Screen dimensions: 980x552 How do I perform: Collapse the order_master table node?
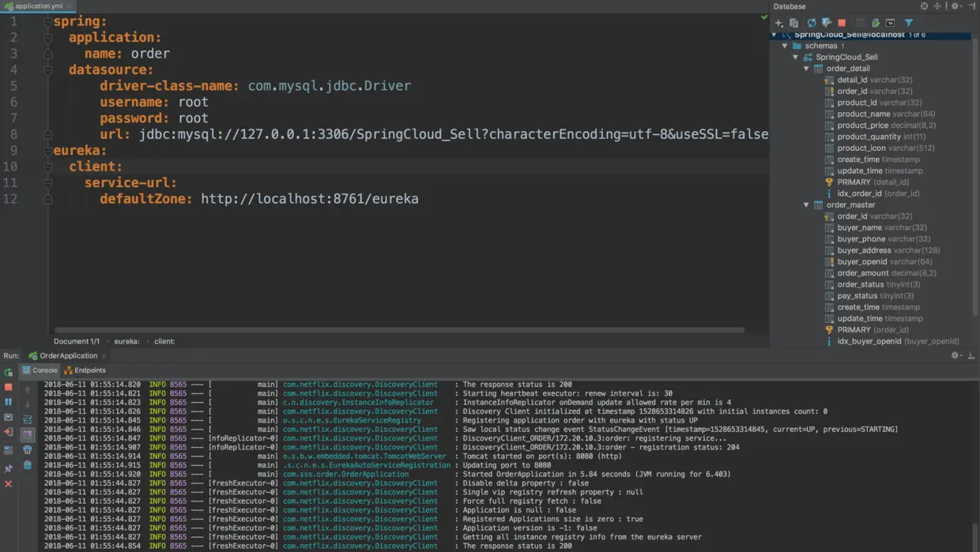807,205
